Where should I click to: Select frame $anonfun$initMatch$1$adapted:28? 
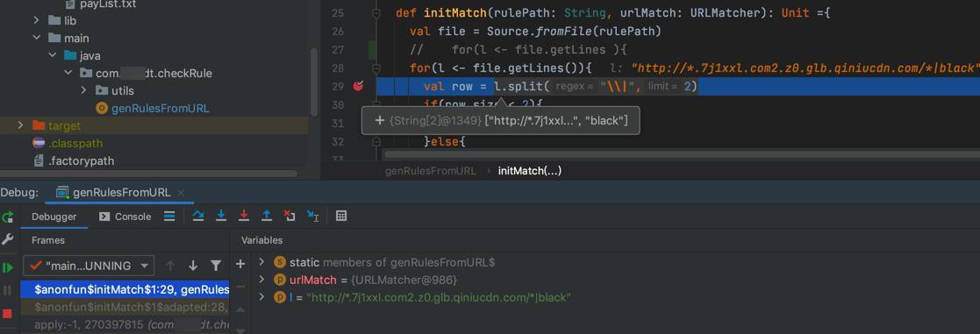coord(125,307)
